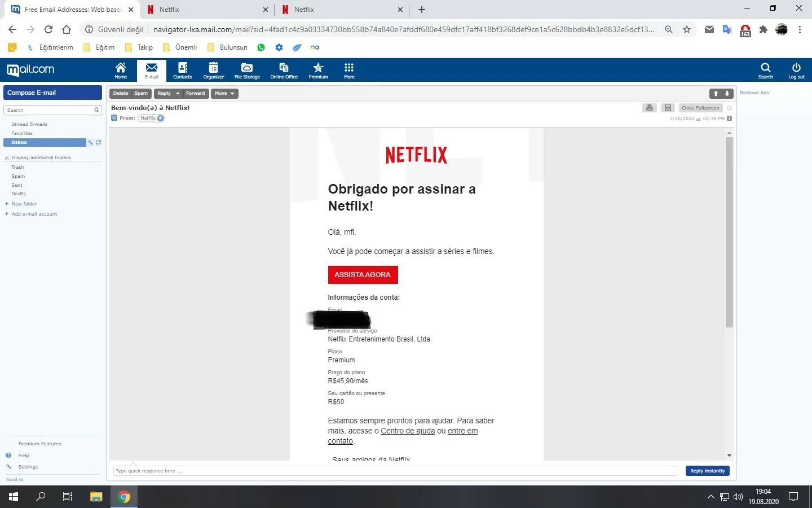This screenshot has height=508, width=812.
Task: Delete this email
Action: coord(120,94)
